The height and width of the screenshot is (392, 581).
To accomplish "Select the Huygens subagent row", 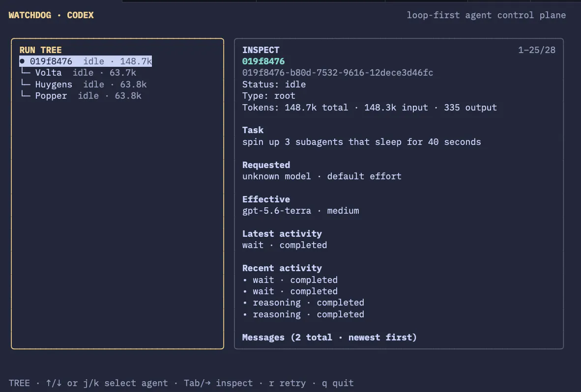I will pos(84,84).
